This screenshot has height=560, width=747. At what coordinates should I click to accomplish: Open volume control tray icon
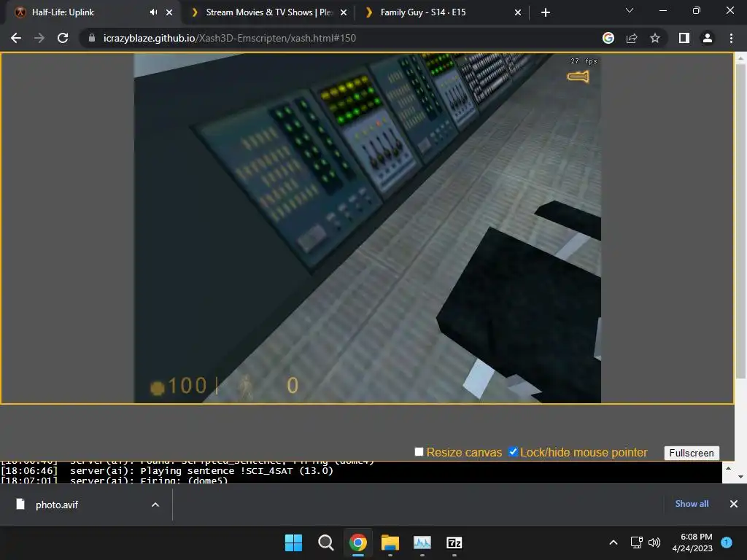click(x=654, y=542)
